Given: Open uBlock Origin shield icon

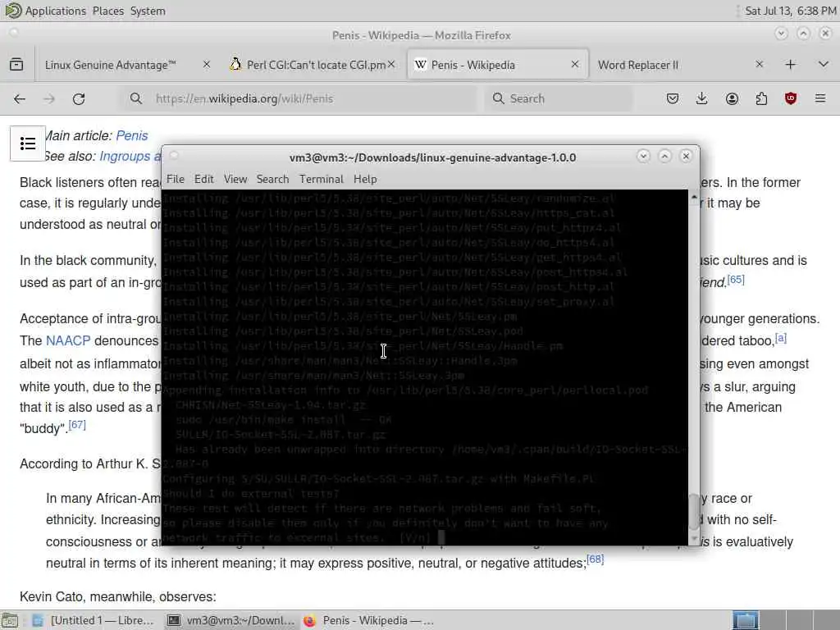Looking at the screenshot, I should click(791, 98).
